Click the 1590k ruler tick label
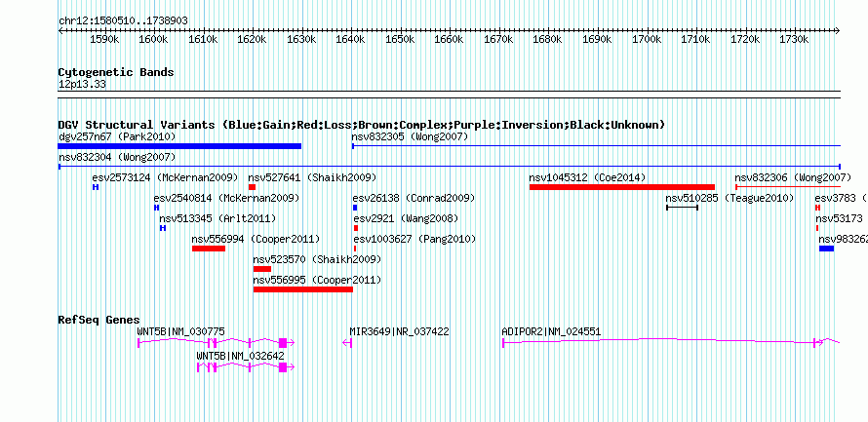Image resolution: width=868 pixels, height=422 pixels. tap(104, 40)
